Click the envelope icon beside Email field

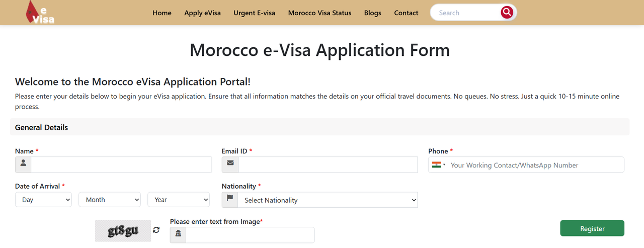230,164
